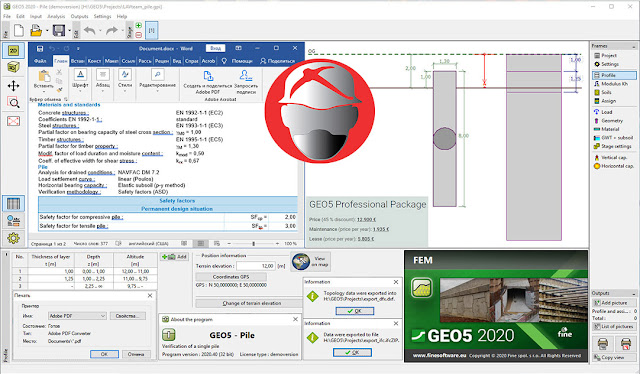Click the Add picture button
The width and height of the screenshot is (640, 374).
point(614,303)
